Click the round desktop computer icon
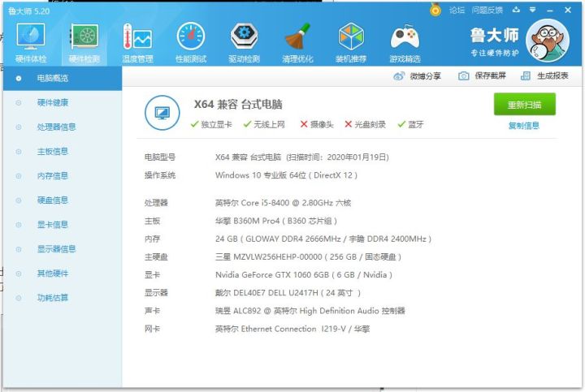Image resolution: width=585 pixels, height=392 pixels. coord(162,113)
